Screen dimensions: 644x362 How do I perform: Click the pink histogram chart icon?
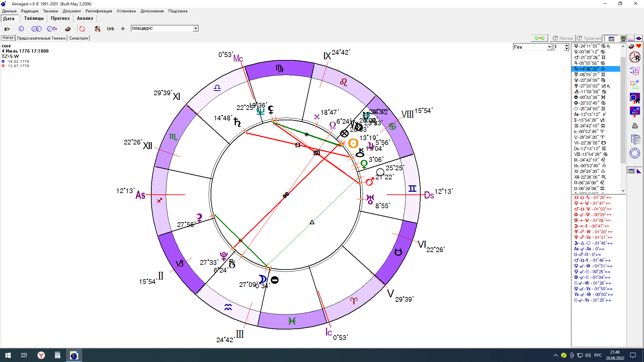pyautogui.click(x=631, y=39)
